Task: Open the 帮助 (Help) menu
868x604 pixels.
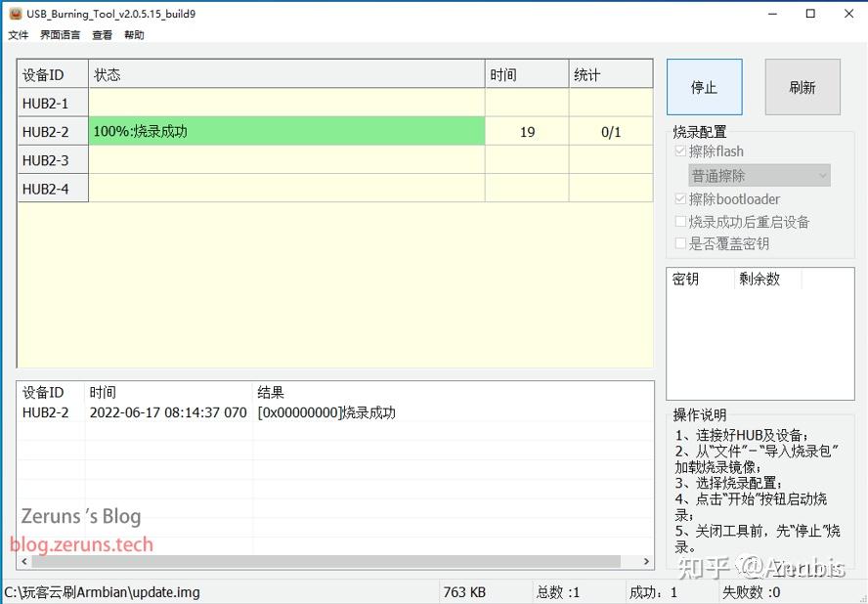Action: 133,34
